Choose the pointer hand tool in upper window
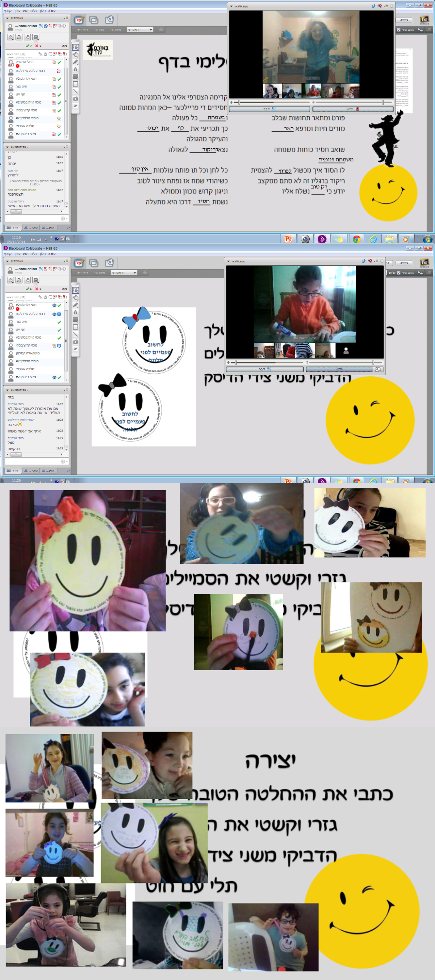The height and width of the screenshot is (980, 435). (x=75, y=55)
